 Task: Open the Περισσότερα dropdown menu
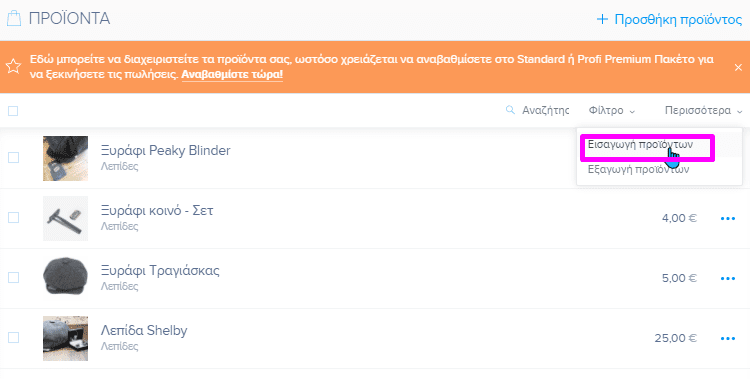[x=703, y=111]
